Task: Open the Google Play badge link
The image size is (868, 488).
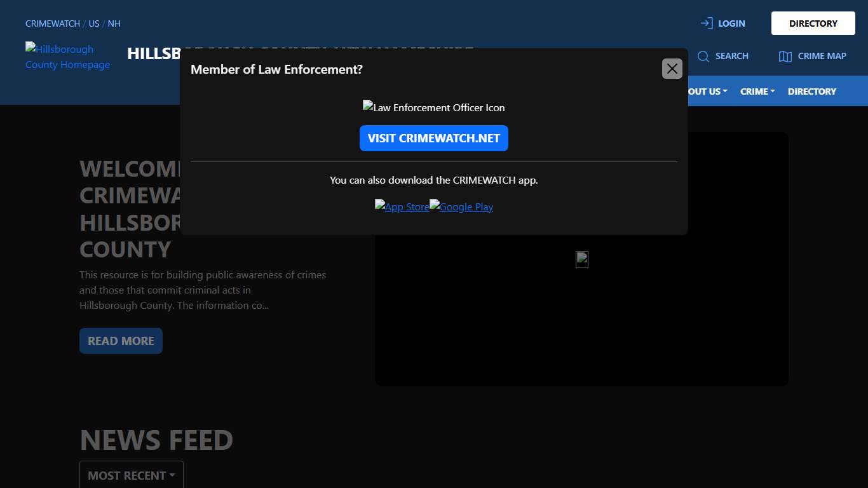Action: (x=461, y=207)
